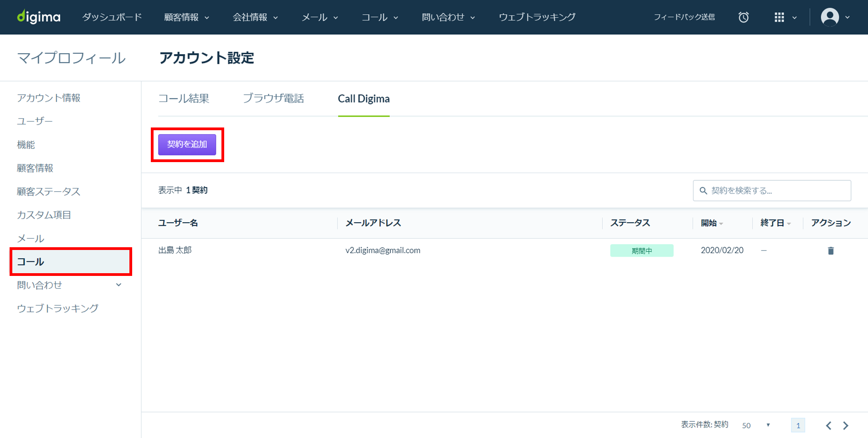
Task: Select コール in sidebar
Action: (71, 262)
